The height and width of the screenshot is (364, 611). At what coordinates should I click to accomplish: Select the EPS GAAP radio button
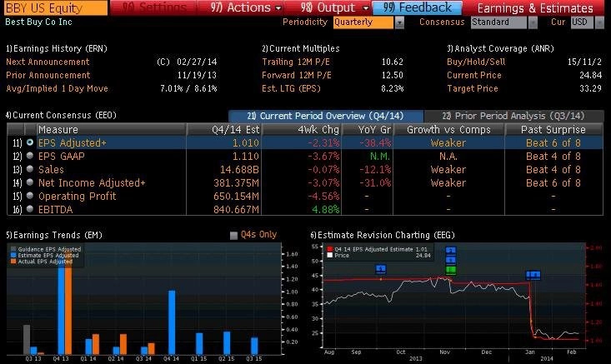(30, 156)
